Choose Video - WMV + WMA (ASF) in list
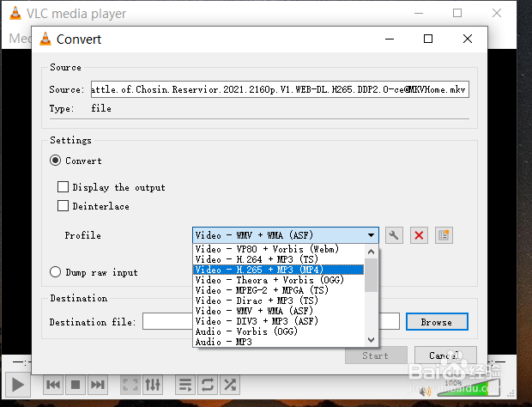532x407 pixels. coord(279,311)
